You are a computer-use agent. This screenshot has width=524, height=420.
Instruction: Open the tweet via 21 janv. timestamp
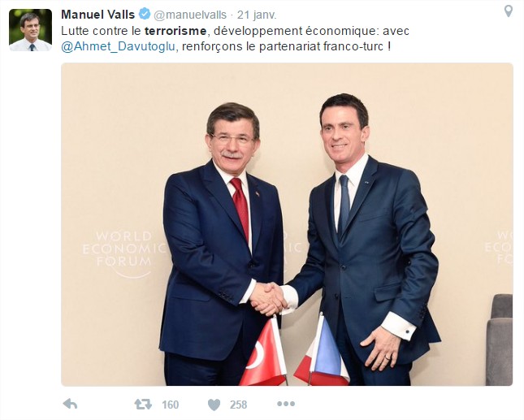(x=257, y=15)
